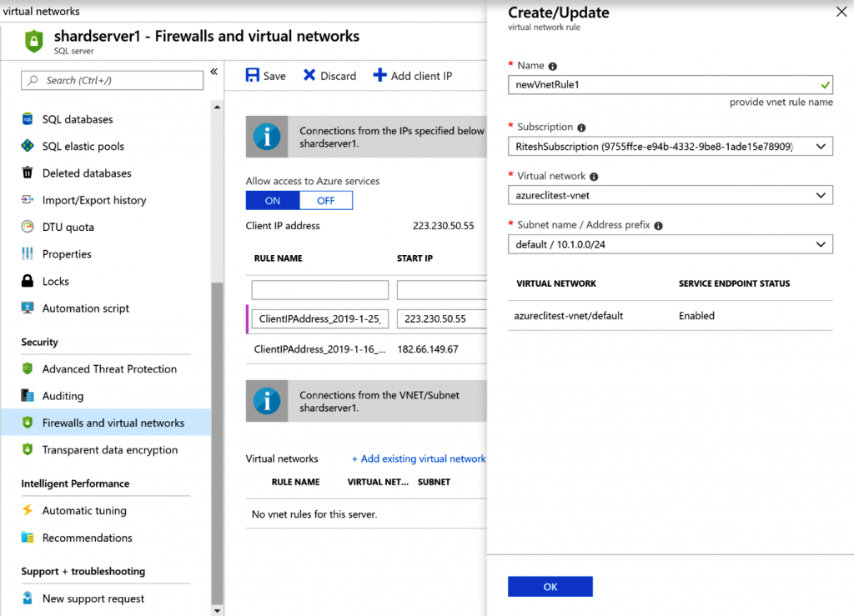The height and width of the screenshot is (616, 854).
Task: Click the Add client IP plus icon
Action: (379, 76)
